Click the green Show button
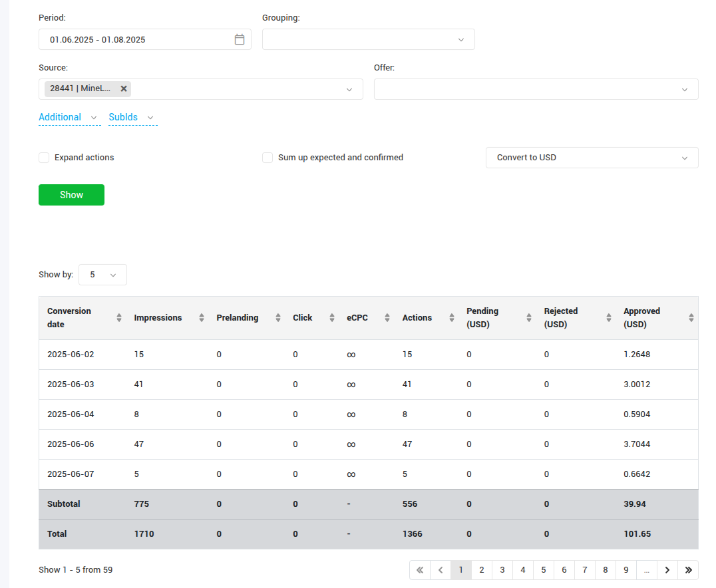The image size is (716, 588). (71, 195)
